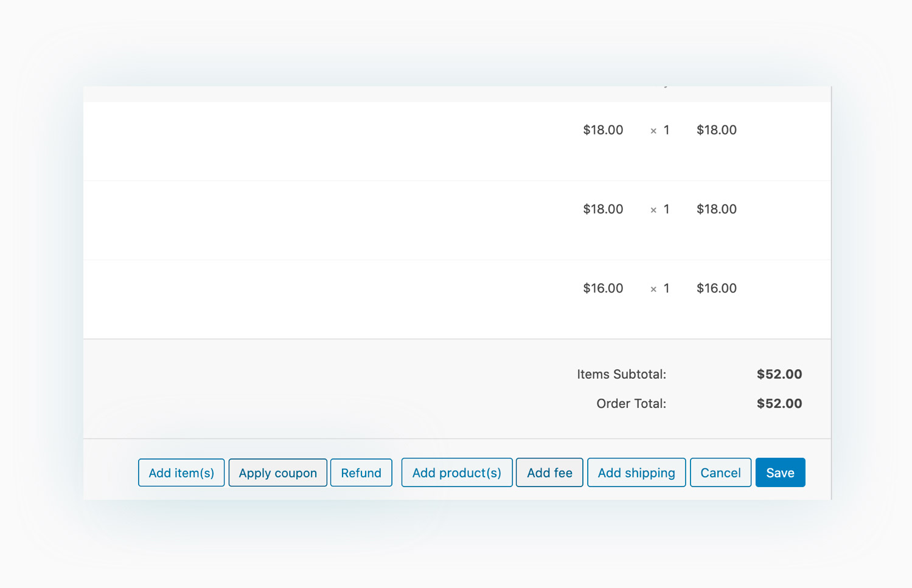
Task: Click the second row's $18.00 unit cost
Action: tap(603, 209)
